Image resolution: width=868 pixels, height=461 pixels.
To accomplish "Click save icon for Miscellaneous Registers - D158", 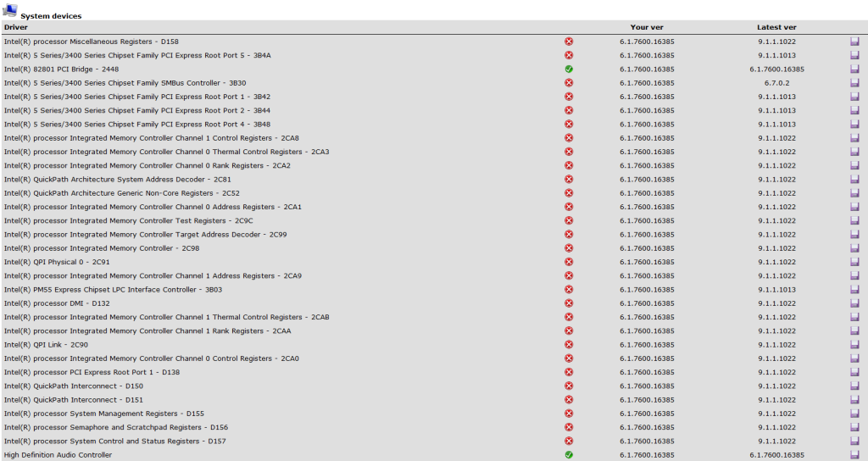I will 854,42.
